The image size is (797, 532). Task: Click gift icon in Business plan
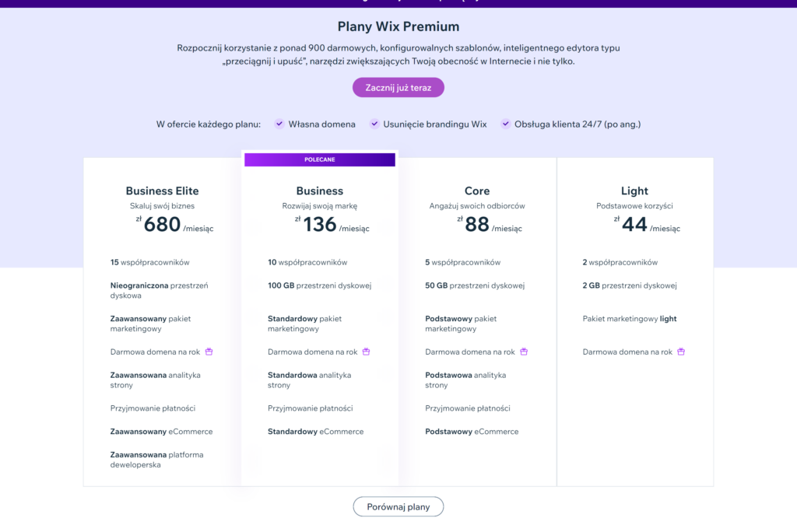(366, 352)
